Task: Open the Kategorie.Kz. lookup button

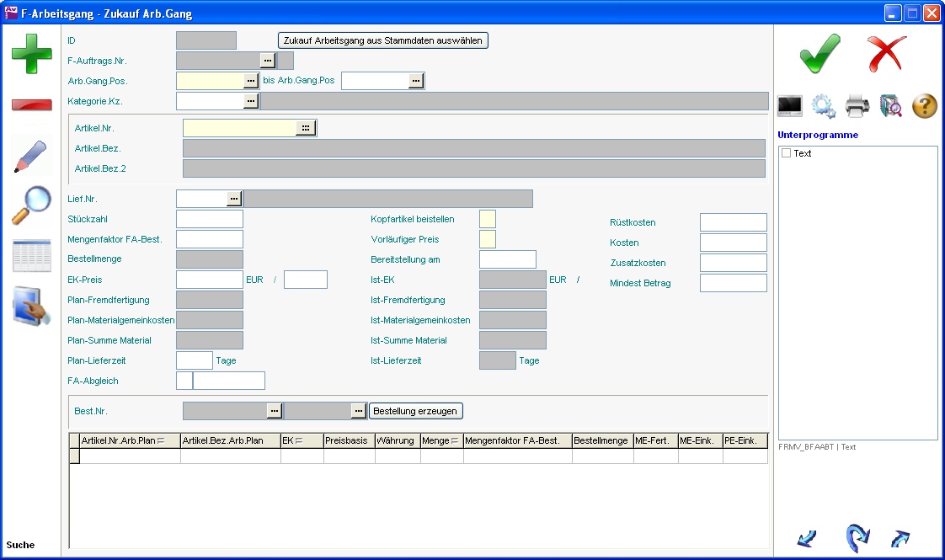Action: pyautogui.click(x=250, y=101)
